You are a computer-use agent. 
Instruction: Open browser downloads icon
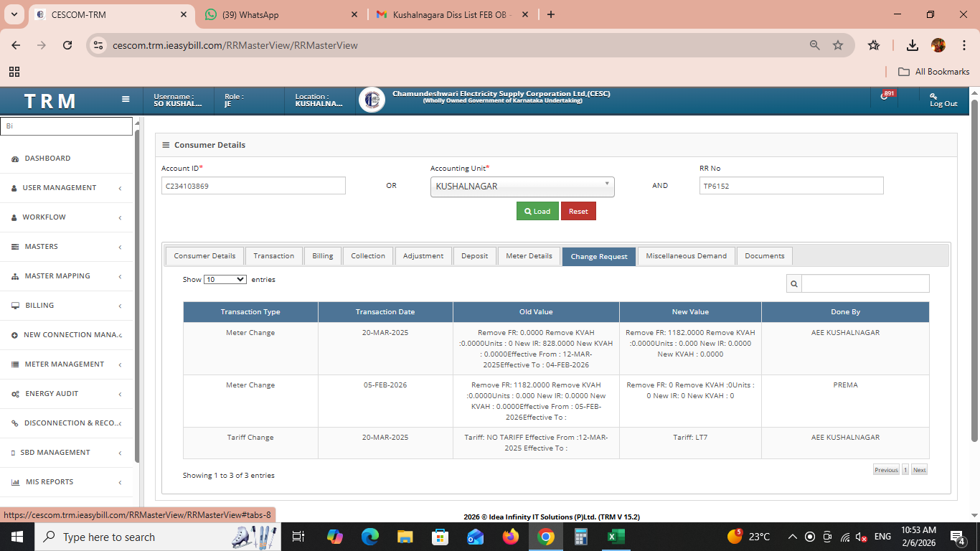coord(913,45)
